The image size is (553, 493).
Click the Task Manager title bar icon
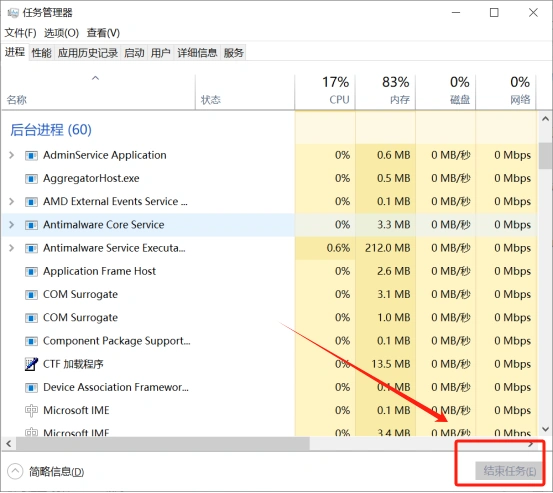pyautogui.click(x=13, y=13)
